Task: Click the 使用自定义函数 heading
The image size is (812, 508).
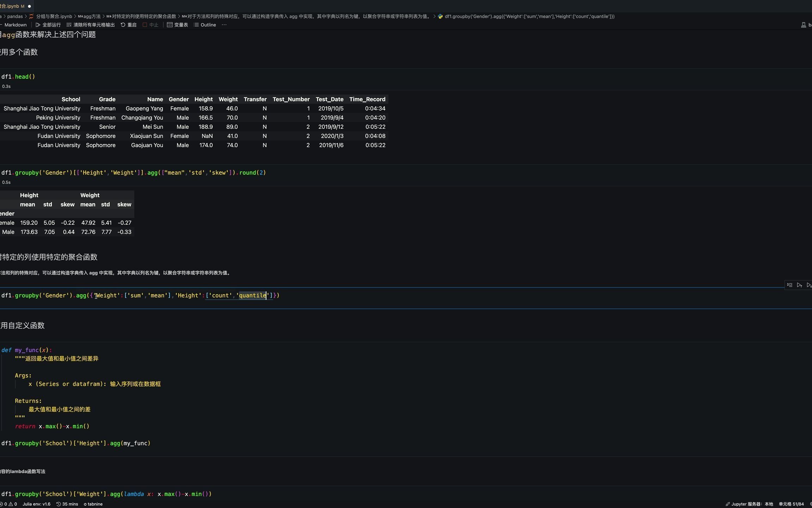Action: pos(22,325)
